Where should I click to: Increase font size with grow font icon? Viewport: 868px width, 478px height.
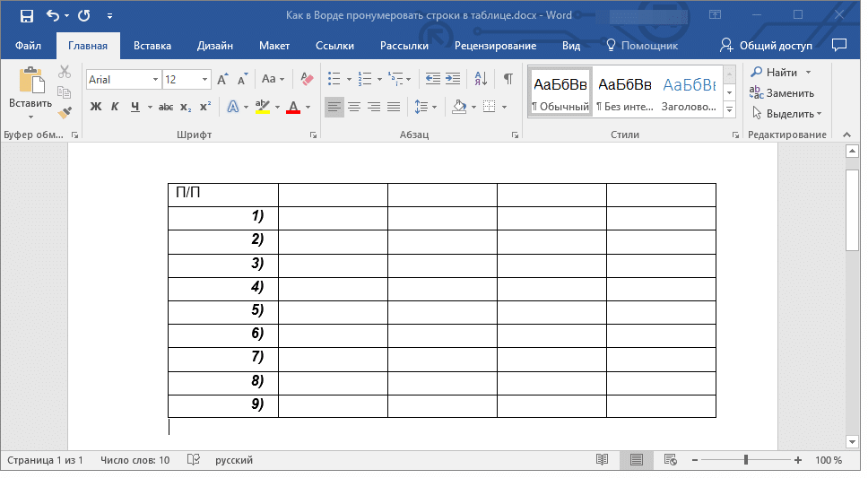tap(222, 79)
